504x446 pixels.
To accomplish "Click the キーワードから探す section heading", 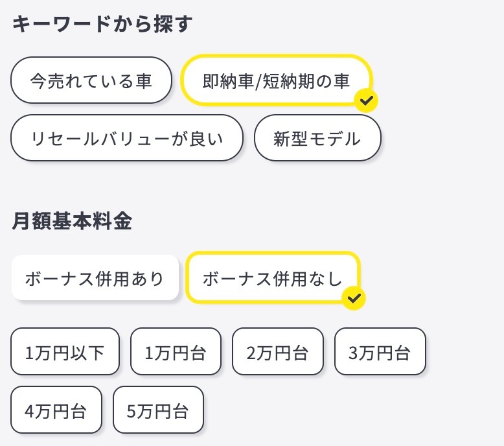I will coord(102,25).
